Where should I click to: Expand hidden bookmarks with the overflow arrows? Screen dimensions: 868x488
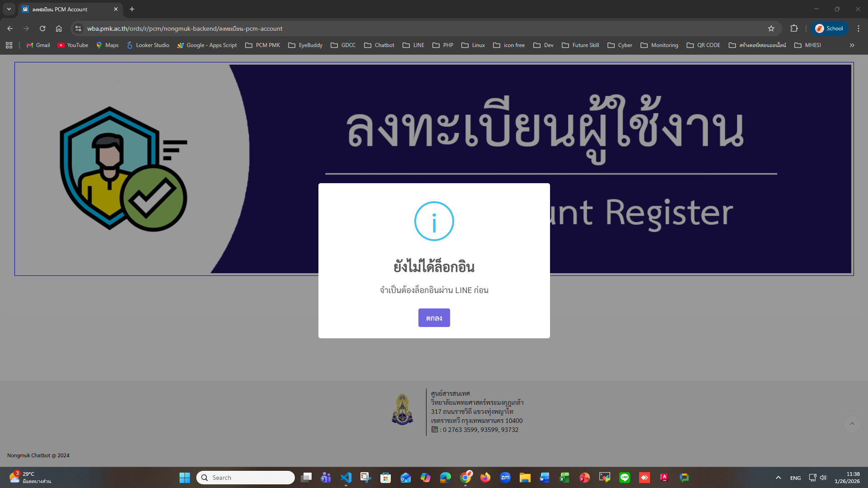[852, 45]
